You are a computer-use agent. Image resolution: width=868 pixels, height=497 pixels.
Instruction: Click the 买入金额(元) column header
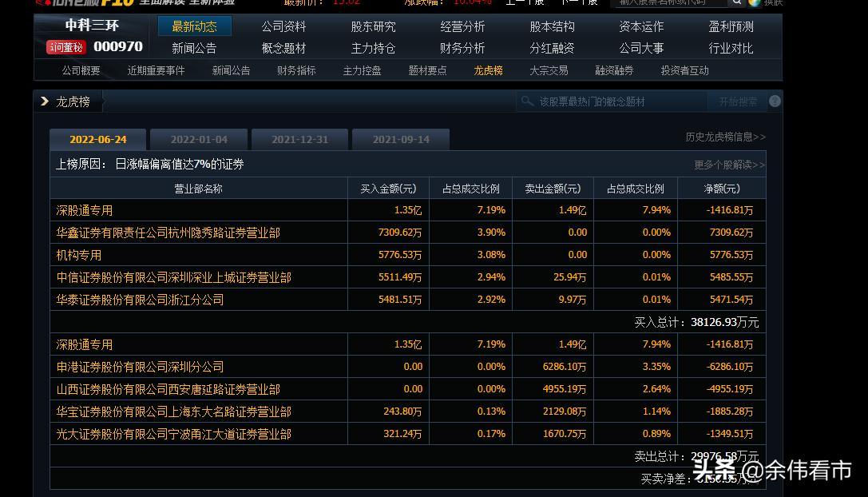pyautogui.click(x=388, y=189)
